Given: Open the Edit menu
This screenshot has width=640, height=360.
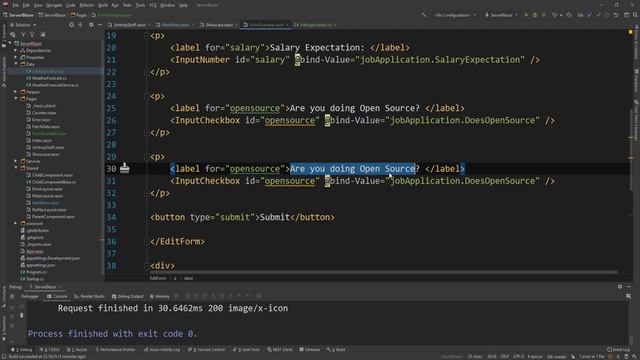Looking at the screenshot, I should tap(26, 5).
